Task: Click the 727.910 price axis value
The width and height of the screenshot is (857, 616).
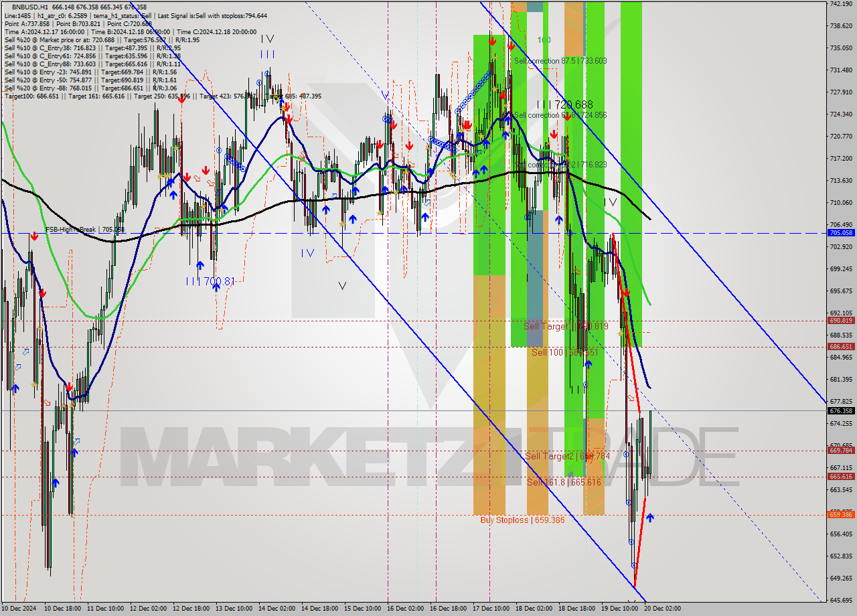Action: point(841,92)
